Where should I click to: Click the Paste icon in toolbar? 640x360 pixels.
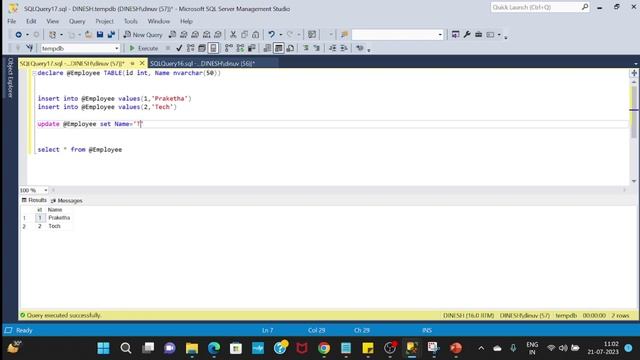tap(256, 35)
